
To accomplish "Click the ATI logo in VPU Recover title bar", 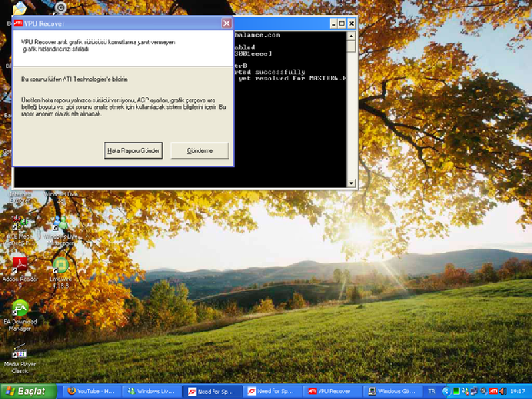I will (x=18, y=23).
